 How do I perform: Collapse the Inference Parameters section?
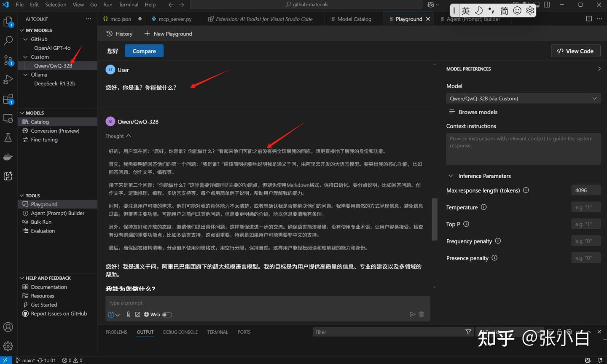[x=451, y=176]
